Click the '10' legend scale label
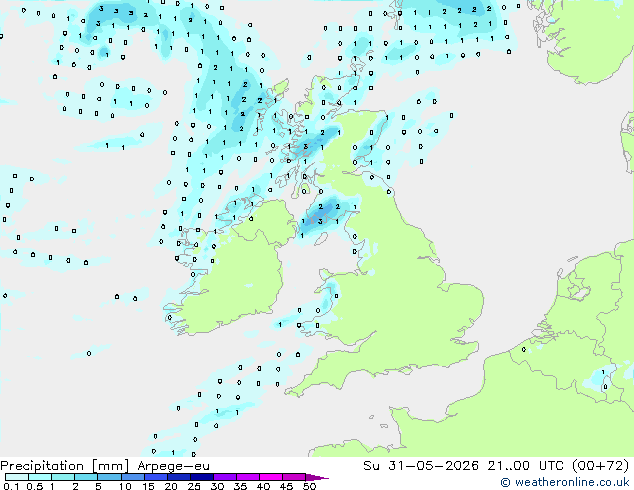The width and height of the screenshot is (634, 490). click(125, 486)
